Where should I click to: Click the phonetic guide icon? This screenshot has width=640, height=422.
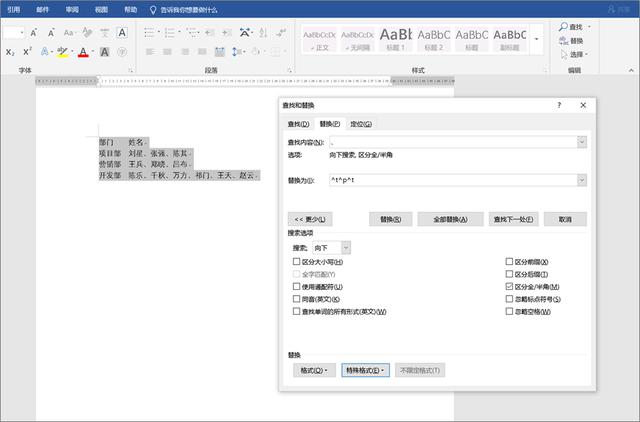[x=104, y=33]
